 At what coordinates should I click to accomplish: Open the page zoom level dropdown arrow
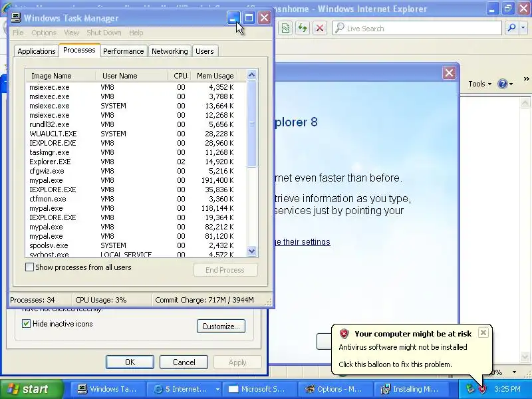coord(514,372)
